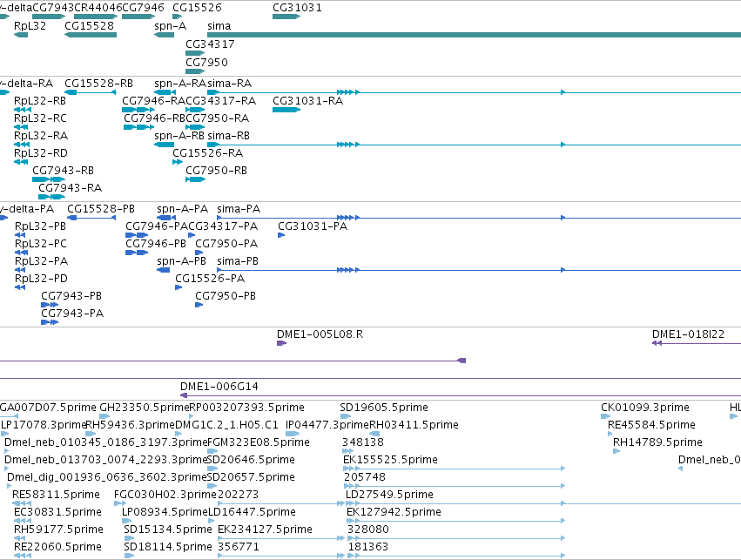Select the CG31031 gene arrow
The height and width of the screenshot is (560, 741).
[286, 17]
